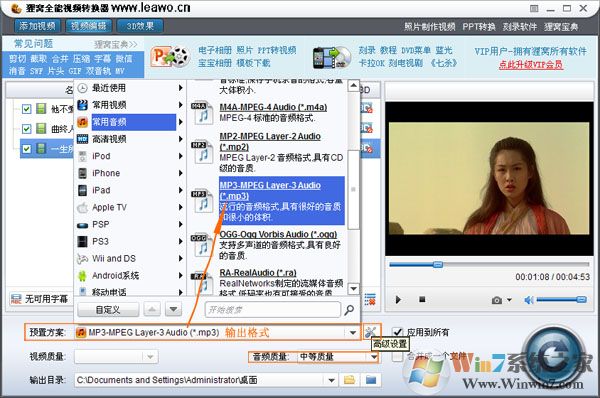This screenshot has width=600, height=398.
Task: Open the 音频质量 dropdown
Action: 373,357
